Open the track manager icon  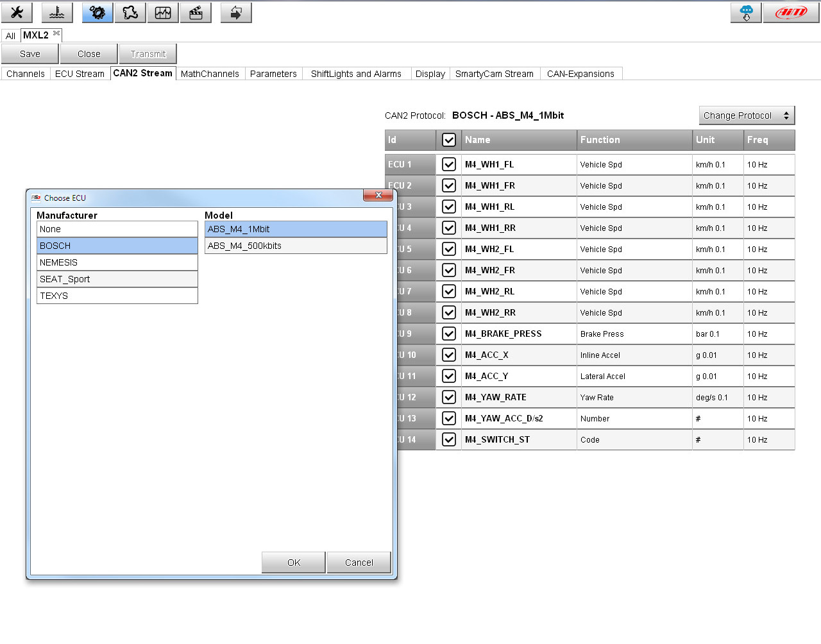coord(130,12)
